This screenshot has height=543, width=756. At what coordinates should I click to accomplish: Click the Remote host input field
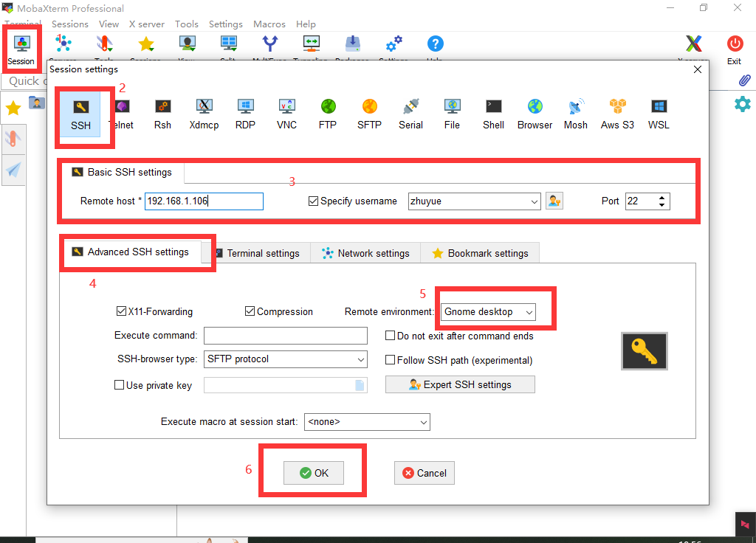pyautogui.click(x=204, y=201)
